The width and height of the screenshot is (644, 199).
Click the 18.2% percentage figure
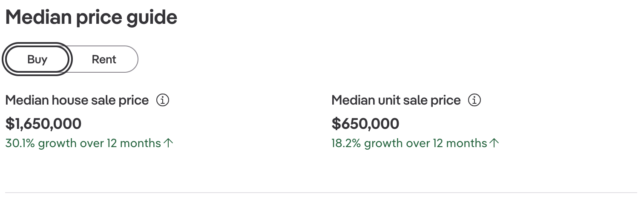(346, 143)
